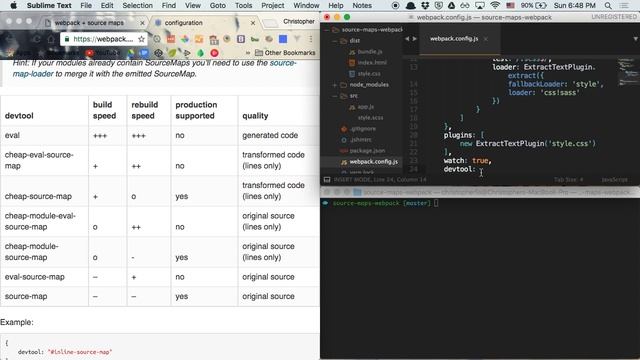Click the AirPlay display icon in menu bar
This screenshot has width=640, height=360.
(x=480, y=5)
